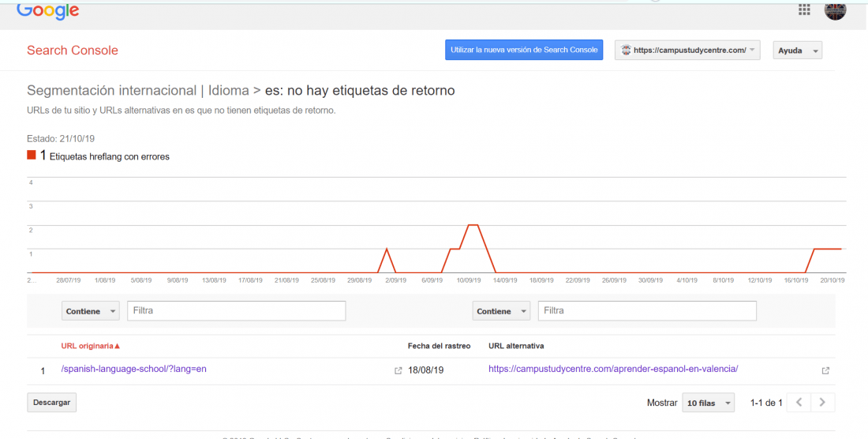Open /spanish-language-school/?lang=en link
Screen dimensions: 868x439
[133, 369]
